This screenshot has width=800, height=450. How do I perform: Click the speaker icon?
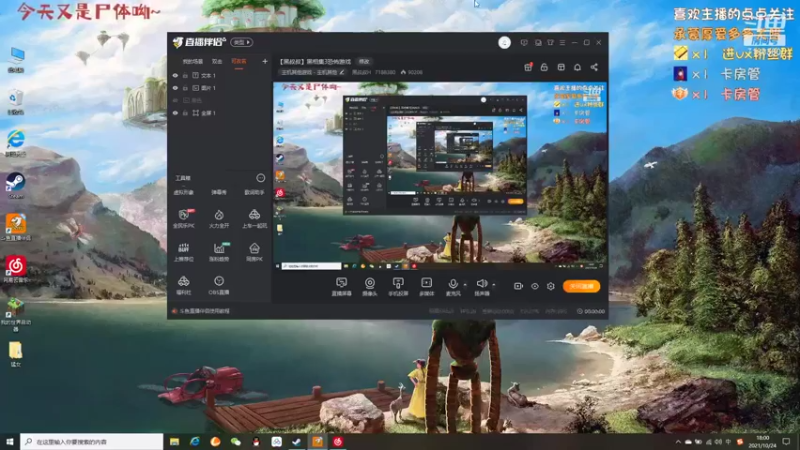point(481,284)
